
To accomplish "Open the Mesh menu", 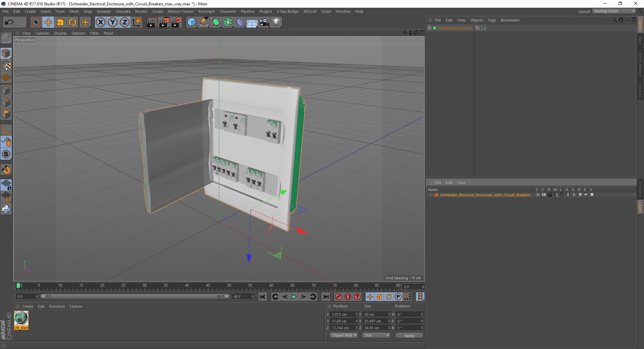I will pos(74,11).
